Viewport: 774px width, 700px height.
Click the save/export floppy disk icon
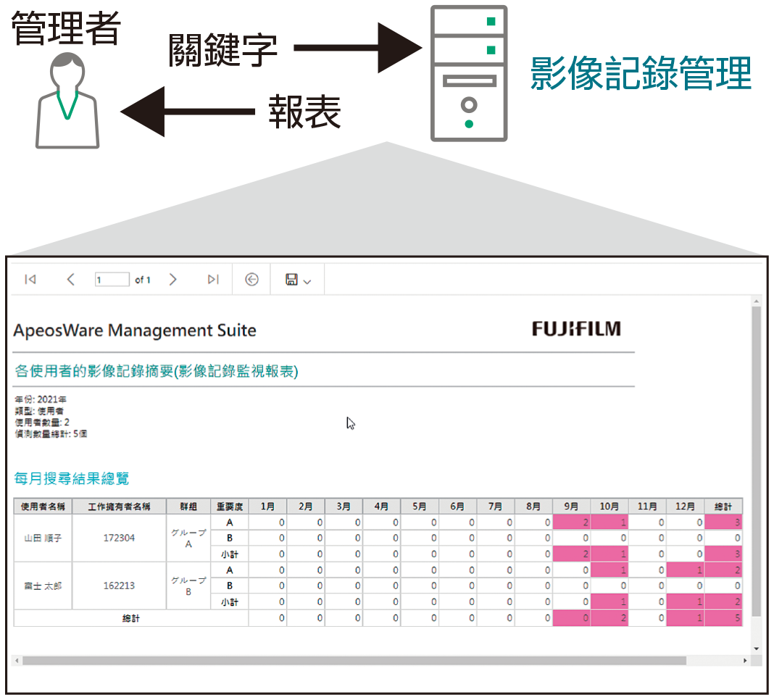292,280
